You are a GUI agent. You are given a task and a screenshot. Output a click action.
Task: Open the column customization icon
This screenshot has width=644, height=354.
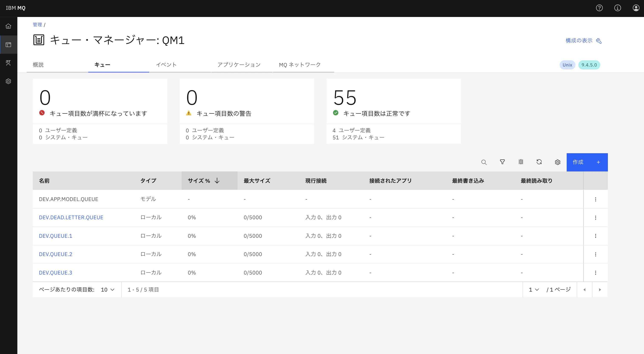click(x=521, y=162)
